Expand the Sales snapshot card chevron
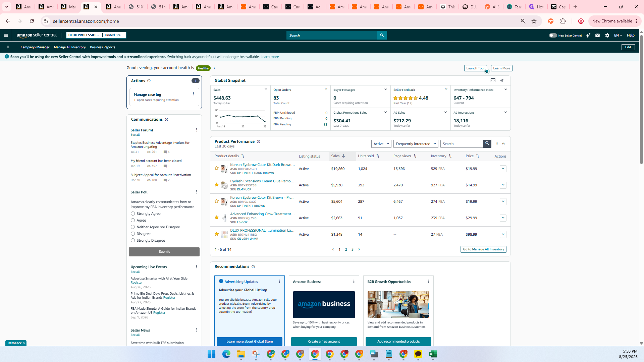This screenshot has width=644, height=362. click(266, 89)
